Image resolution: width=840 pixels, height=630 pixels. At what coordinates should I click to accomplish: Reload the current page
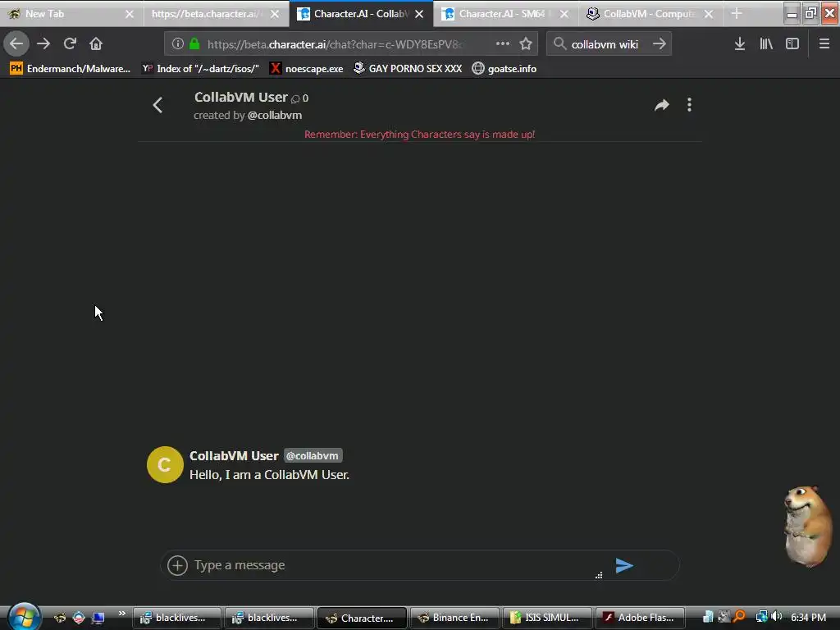coord(70,44)
